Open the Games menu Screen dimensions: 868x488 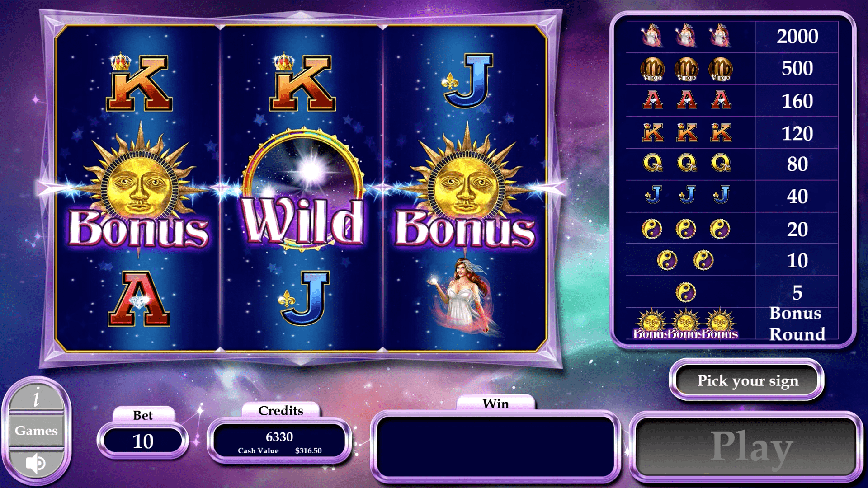click(36, 431)
